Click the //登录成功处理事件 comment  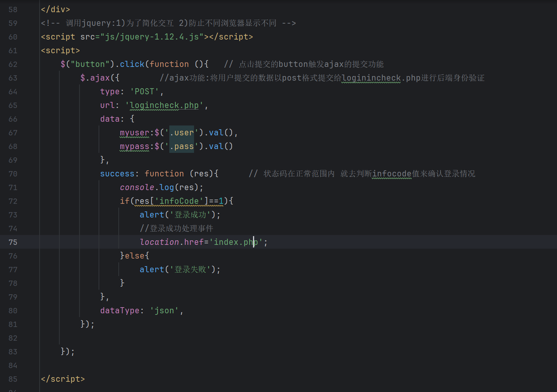pyautogui.click(x=177, y=229)
